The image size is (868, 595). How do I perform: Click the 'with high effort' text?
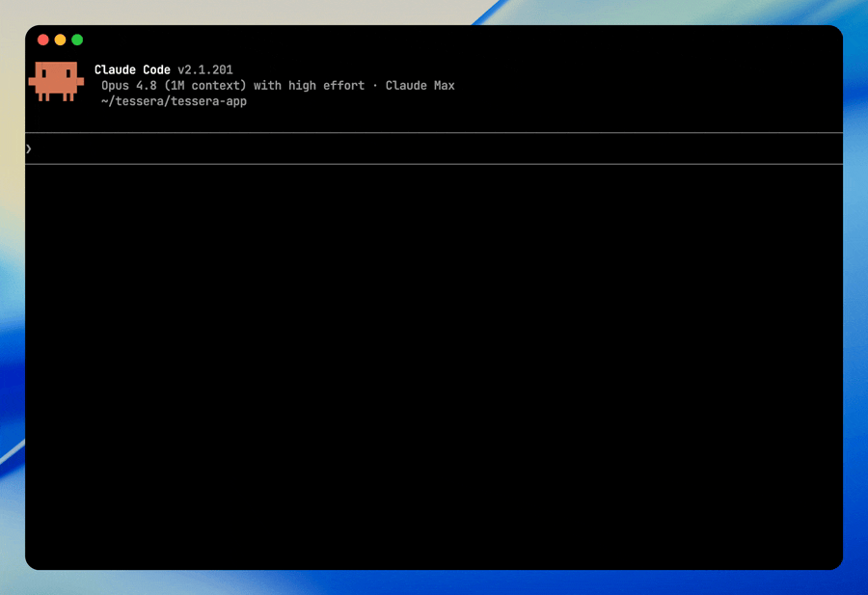tap(309, 85)
